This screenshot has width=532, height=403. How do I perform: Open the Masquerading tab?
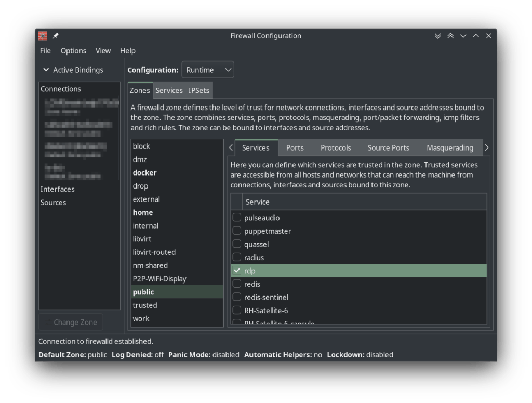(450, 147)
